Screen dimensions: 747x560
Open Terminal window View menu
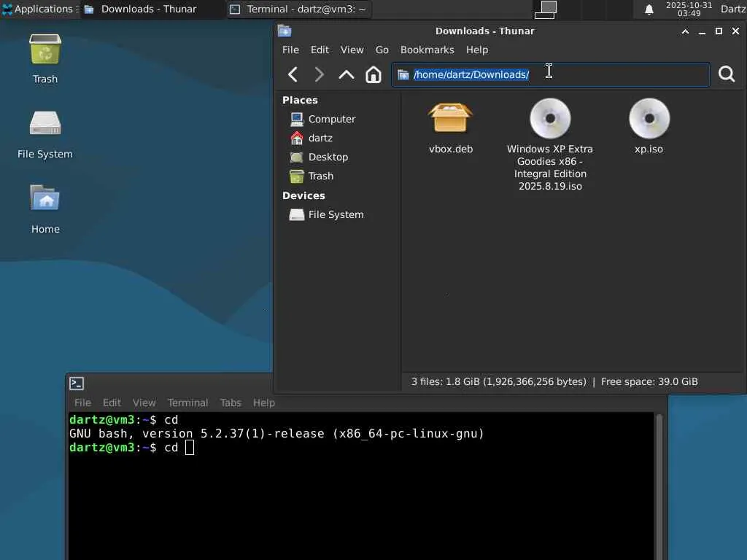(144, 402)
